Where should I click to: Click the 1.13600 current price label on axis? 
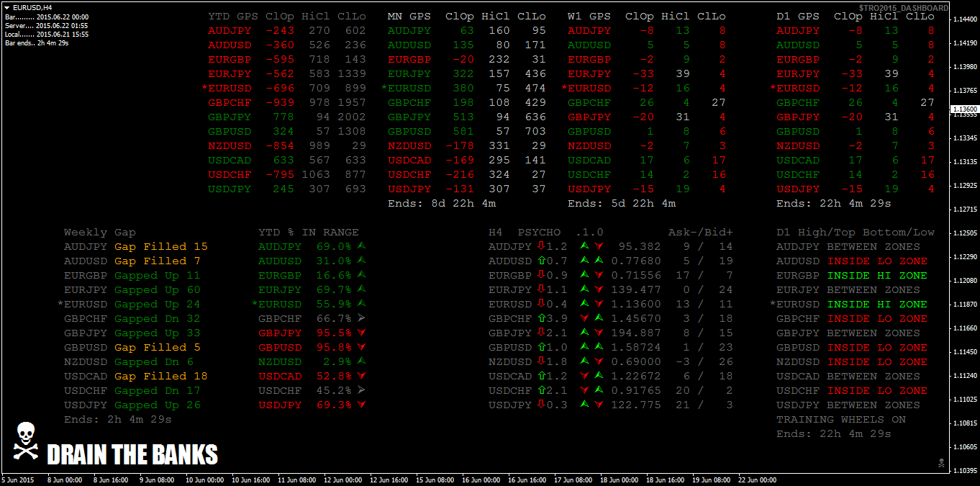[965, 109]
